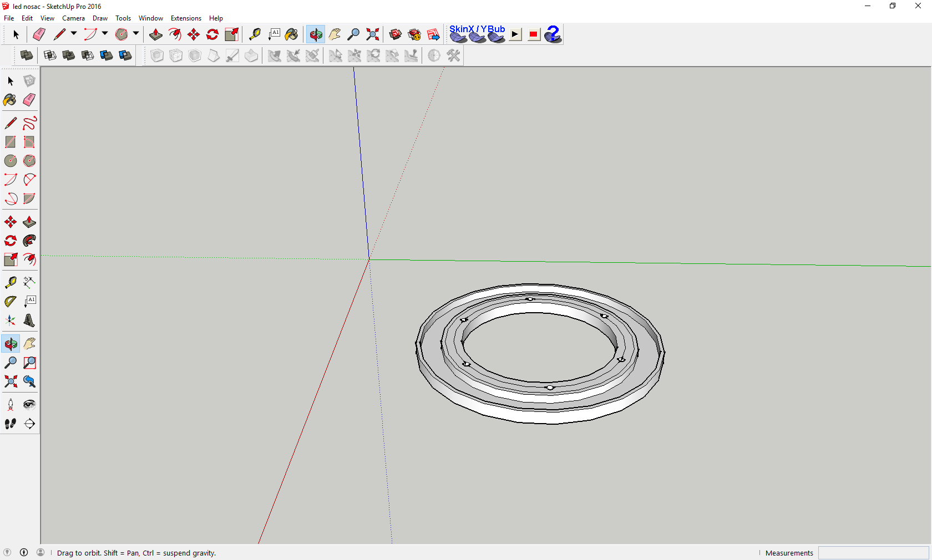Viewport: 932px width, 560px height.
Task: Click the sign-in profile status icon
Action: pos(40,552)
